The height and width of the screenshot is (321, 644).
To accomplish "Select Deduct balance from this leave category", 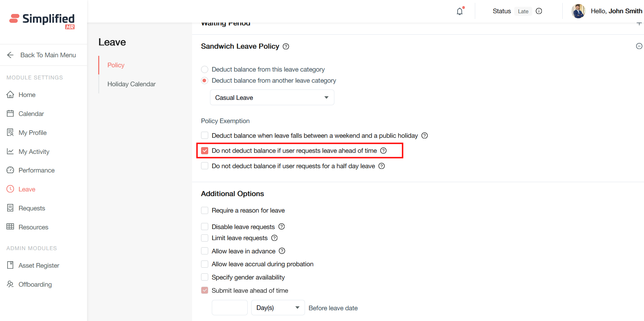I will coord(205,69).
